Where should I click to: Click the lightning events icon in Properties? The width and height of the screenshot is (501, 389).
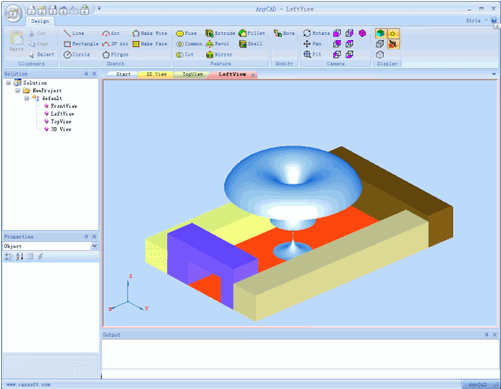point(40,256)
